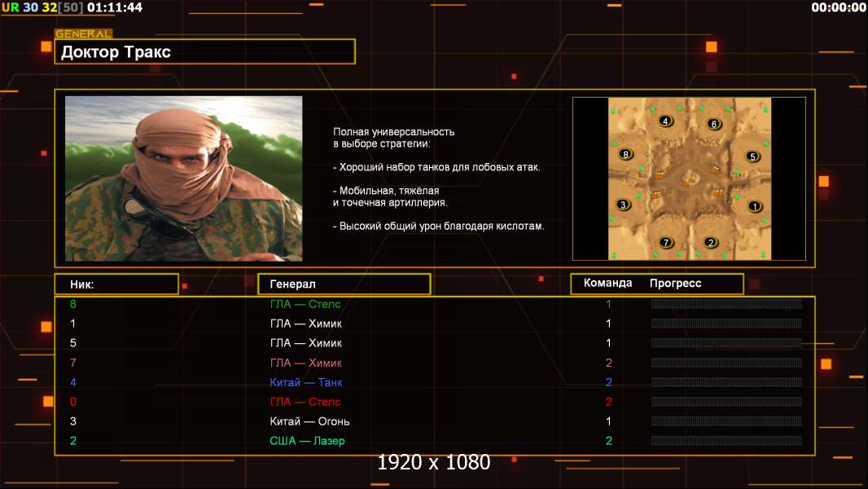Pick start position 7 on the map
868x489 pixels.
[x=665, y=242]
